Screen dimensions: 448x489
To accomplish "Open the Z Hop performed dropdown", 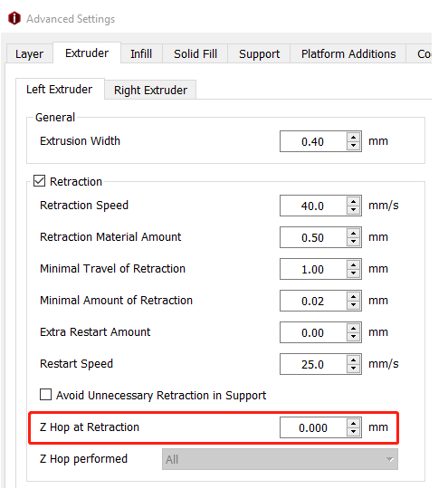I will tap(280, 459).
